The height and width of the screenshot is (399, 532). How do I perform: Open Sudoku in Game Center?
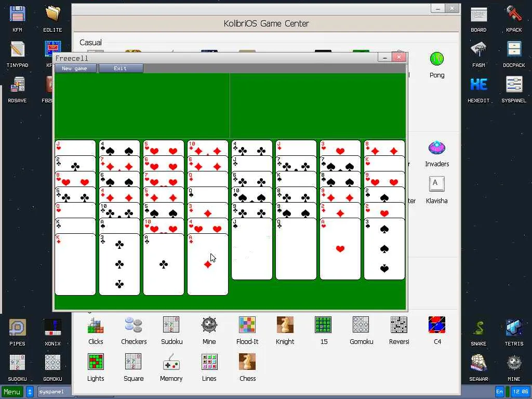[x=171, y=331]
